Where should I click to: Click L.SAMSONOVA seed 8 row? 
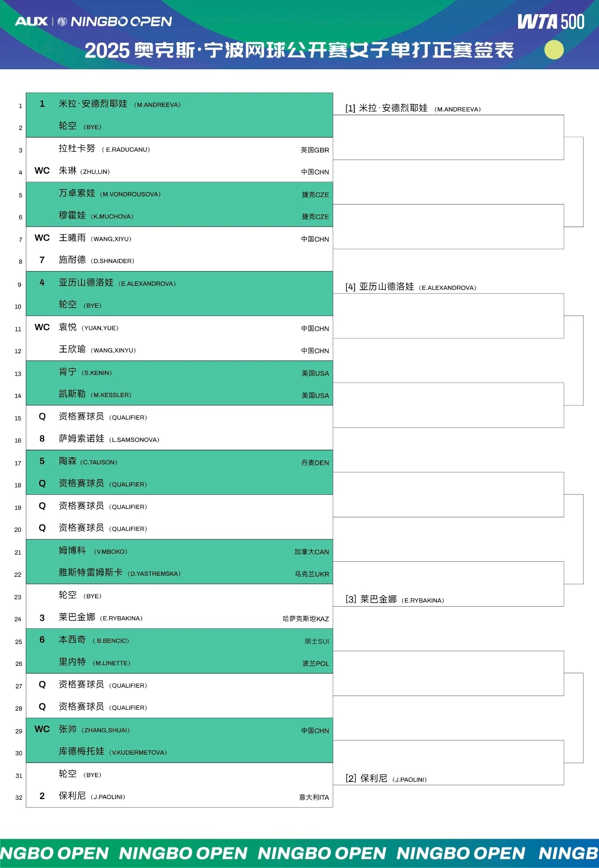[179, 439]
